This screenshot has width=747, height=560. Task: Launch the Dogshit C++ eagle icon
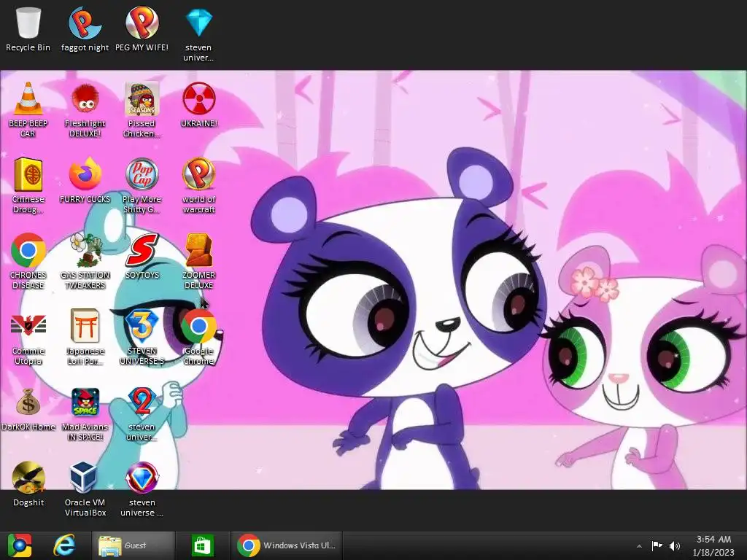[28, 484]
